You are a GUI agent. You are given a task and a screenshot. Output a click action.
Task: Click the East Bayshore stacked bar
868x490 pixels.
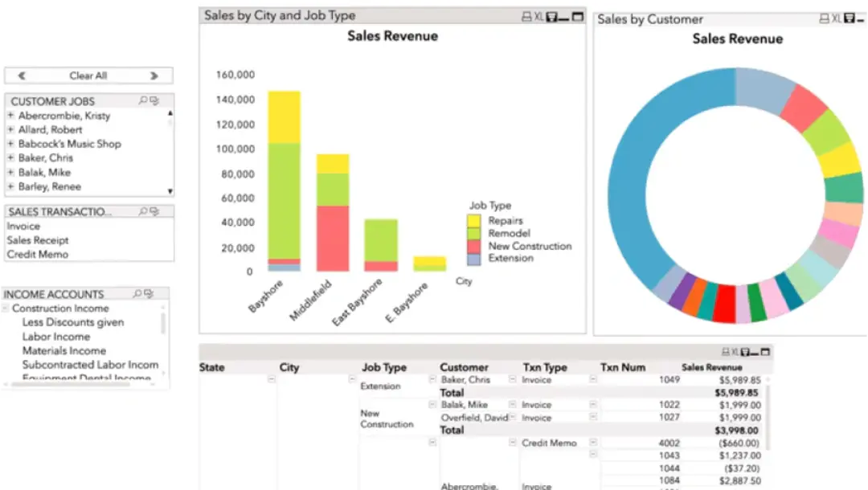pos(381,245)
